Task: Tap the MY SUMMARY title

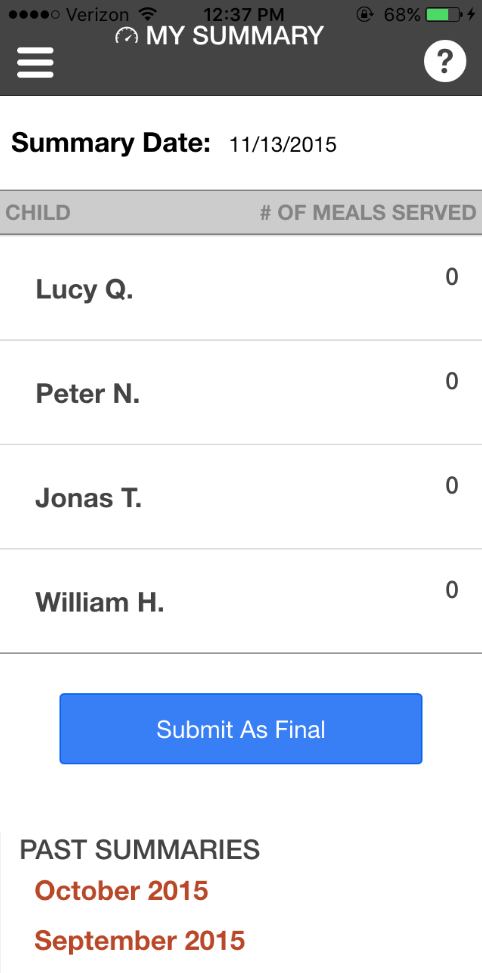Action: pyautogui.click(x=235, y=35)
